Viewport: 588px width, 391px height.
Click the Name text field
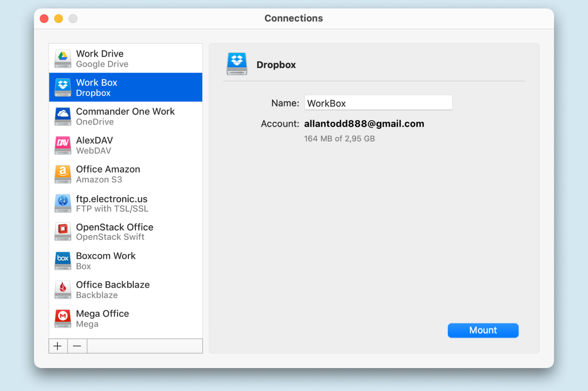pyautogui.click(x=378, y=103)
